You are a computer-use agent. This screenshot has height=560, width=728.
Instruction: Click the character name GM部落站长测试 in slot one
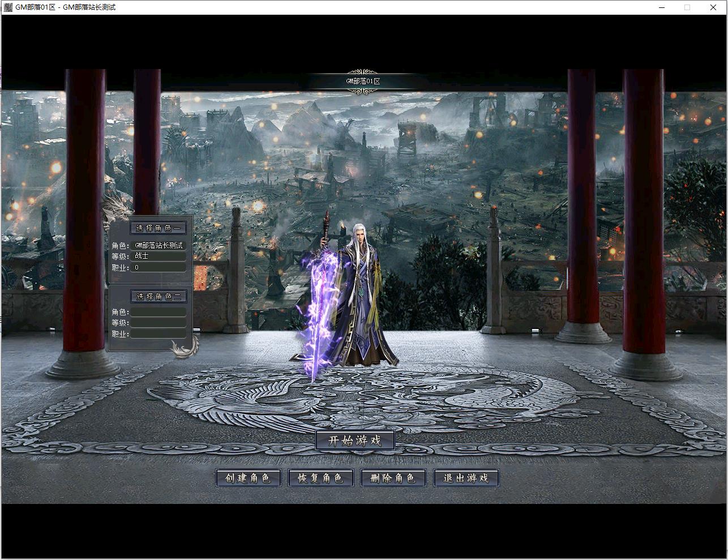tap(159, 246)
